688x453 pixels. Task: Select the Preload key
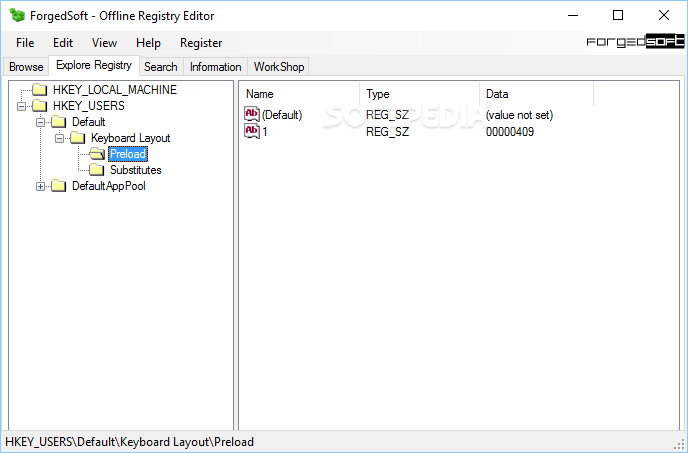128,154
